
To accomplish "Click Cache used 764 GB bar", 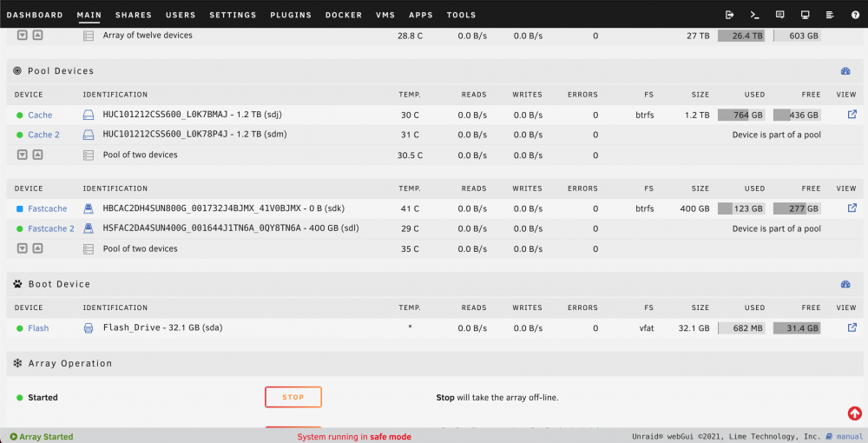I will 741,116.
